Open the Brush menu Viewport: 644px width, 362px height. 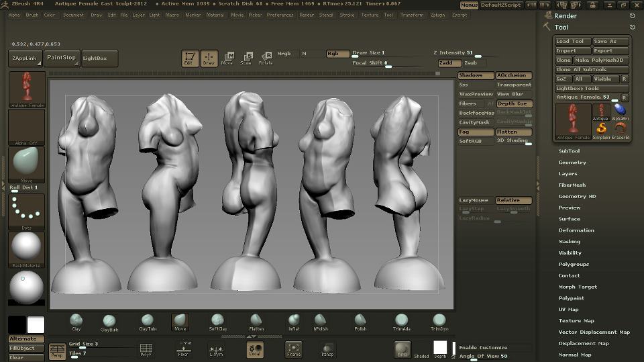point(32,15)
